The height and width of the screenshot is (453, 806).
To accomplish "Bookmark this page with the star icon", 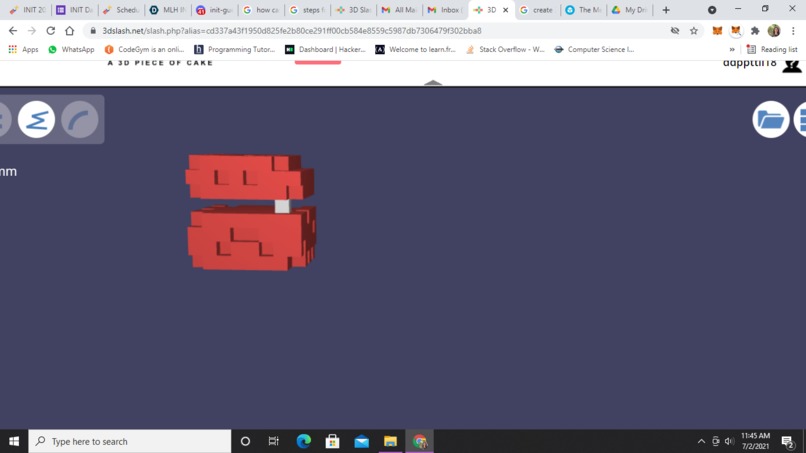I will tap(693, 31).
